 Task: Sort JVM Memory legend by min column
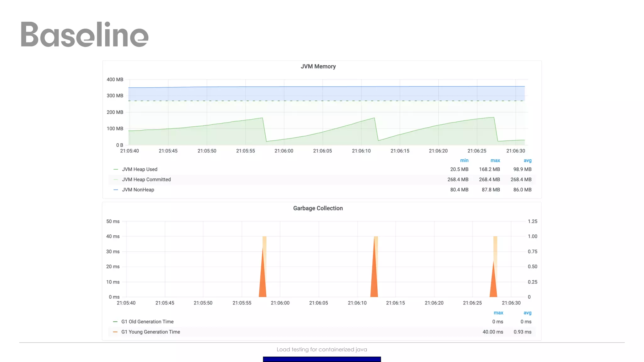464,161
